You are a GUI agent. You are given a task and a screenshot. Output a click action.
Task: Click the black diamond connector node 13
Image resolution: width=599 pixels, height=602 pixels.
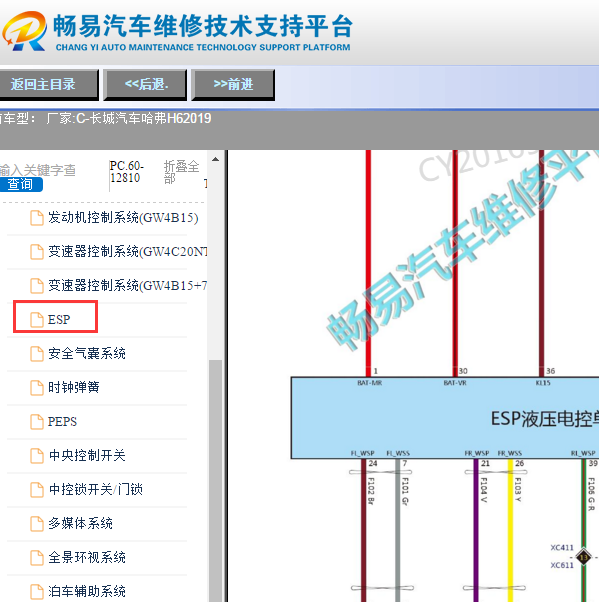point(584,557)
